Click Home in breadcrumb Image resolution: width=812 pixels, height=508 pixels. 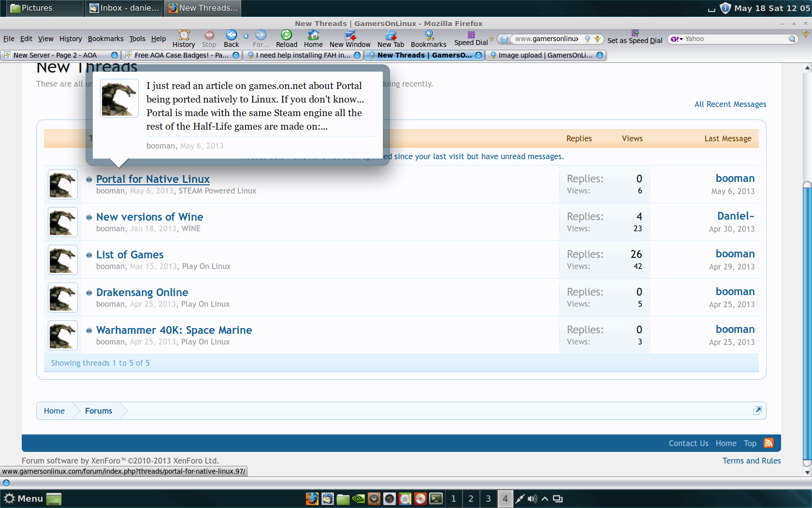coord(54,411)
